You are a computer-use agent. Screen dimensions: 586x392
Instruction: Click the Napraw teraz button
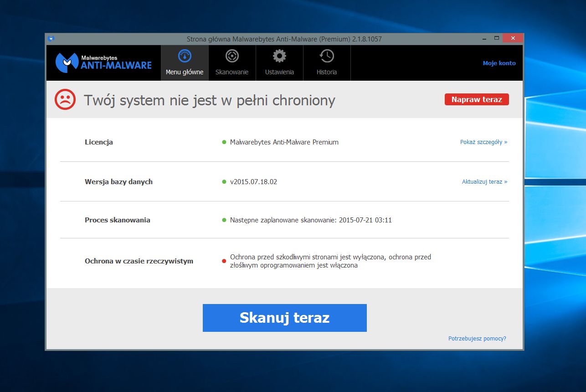pyautogui.click(x=477, y=99)
